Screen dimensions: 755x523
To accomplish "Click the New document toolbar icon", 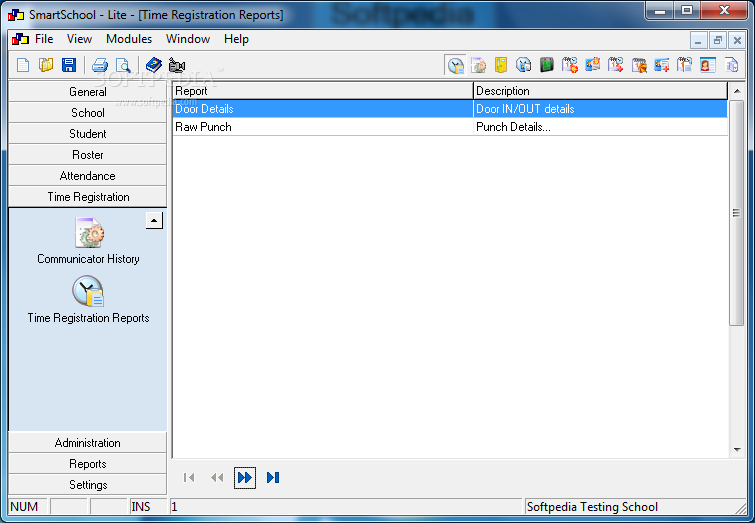I will click(23, 65).
